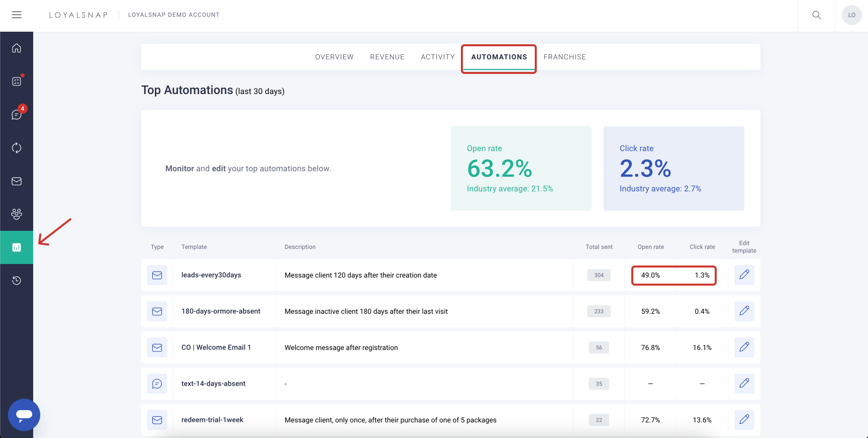This screenshot has height=438, width=868.
Task: Go to the Franchise tab
Action: coord(564,57)
